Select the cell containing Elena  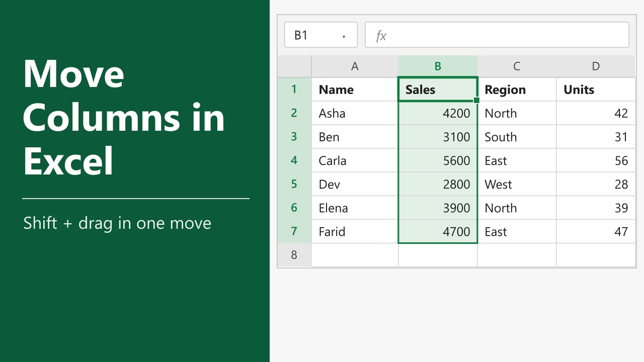point(355,208)
